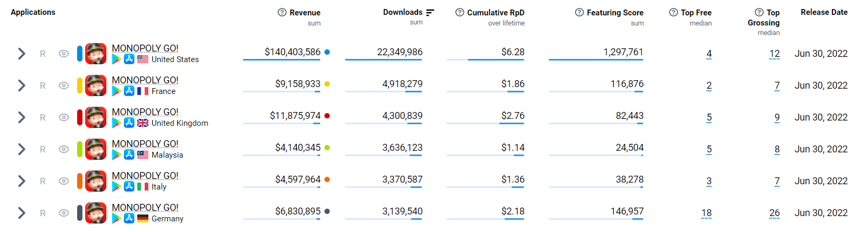
Task: Open the MONOPOLY GO! link for Malaysia
Action: tap(145, 144)
